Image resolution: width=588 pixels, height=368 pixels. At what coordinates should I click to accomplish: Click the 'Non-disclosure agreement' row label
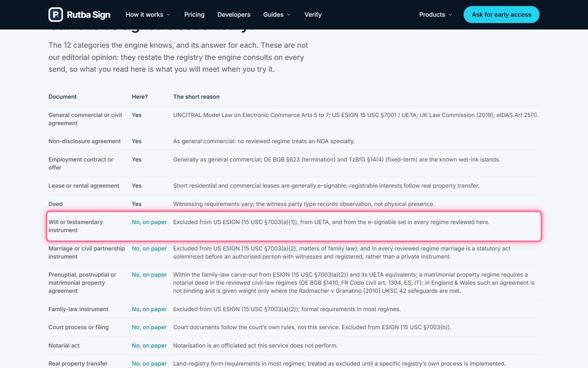(x=85, y=141)
